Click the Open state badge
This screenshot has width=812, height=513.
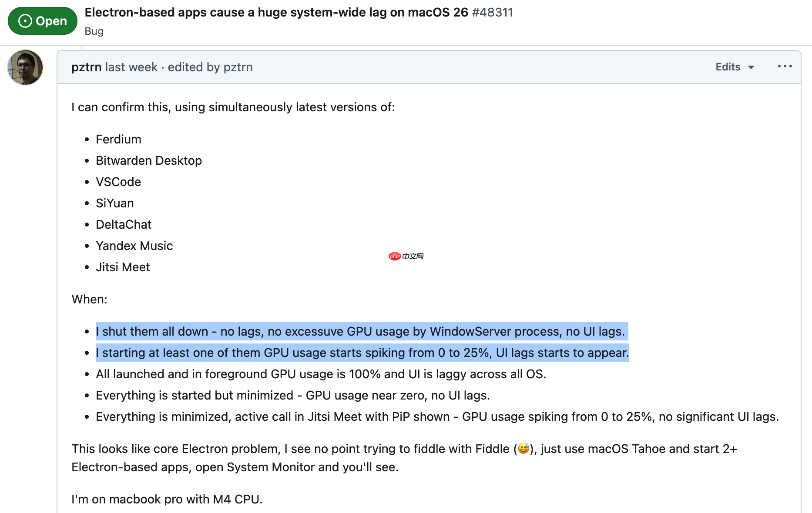pyautogui.click(x=42, y=20)
